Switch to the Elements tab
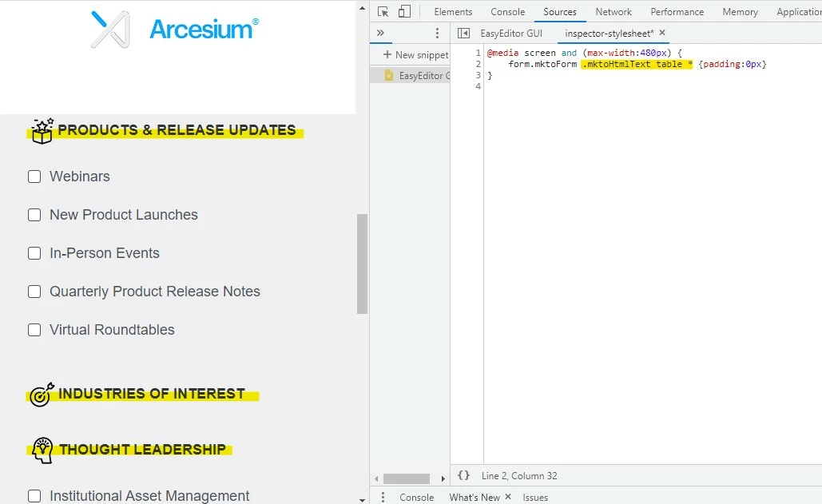This screenshot has height=504, width=822. coord(453,11)
